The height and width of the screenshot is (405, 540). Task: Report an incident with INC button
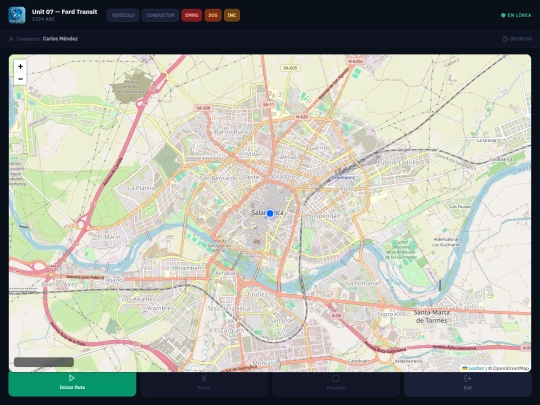coord(232,15)
